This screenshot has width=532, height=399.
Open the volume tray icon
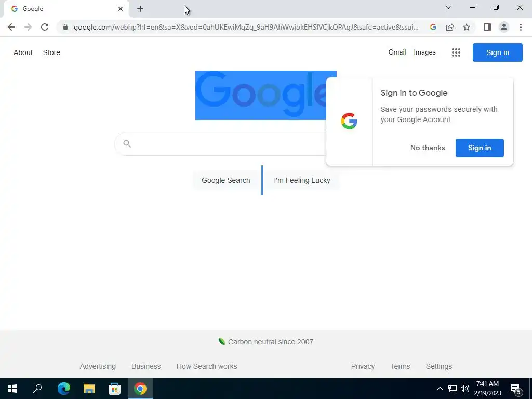465,389
